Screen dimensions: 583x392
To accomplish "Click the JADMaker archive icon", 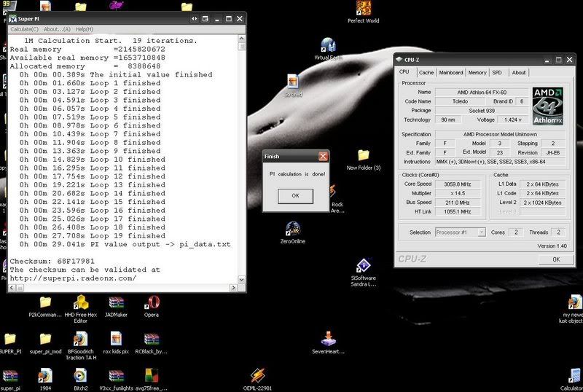I will point(116,303).
